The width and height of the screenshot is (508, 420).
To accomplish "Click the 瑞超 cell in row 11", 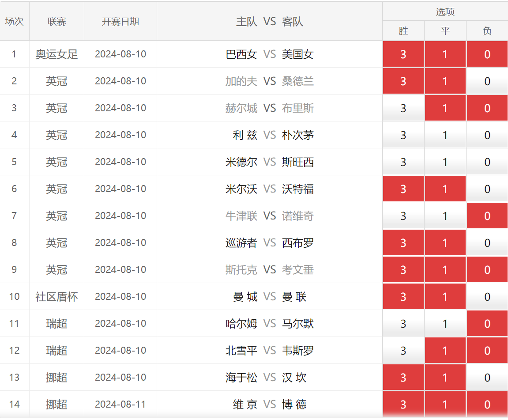I will [56, 323].
